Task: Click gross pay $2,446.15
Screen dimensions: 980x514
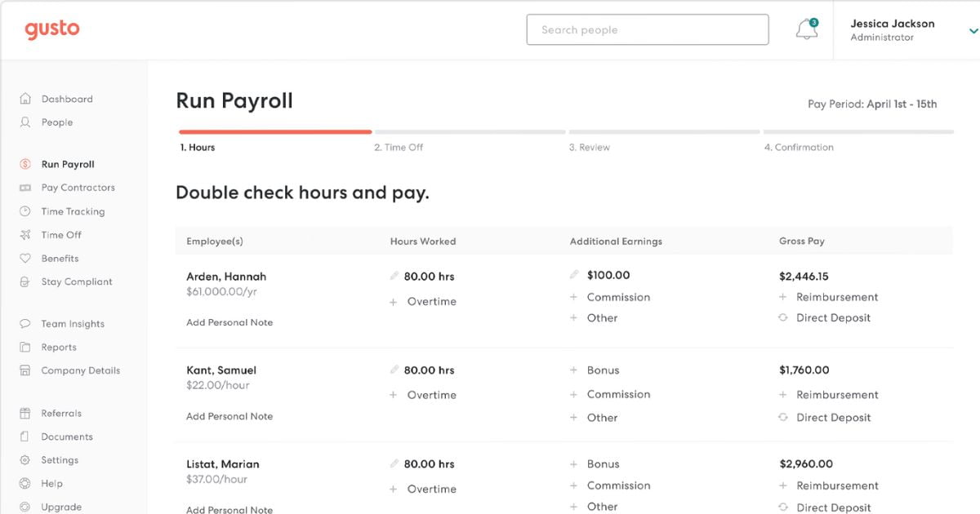Action: 804,277
